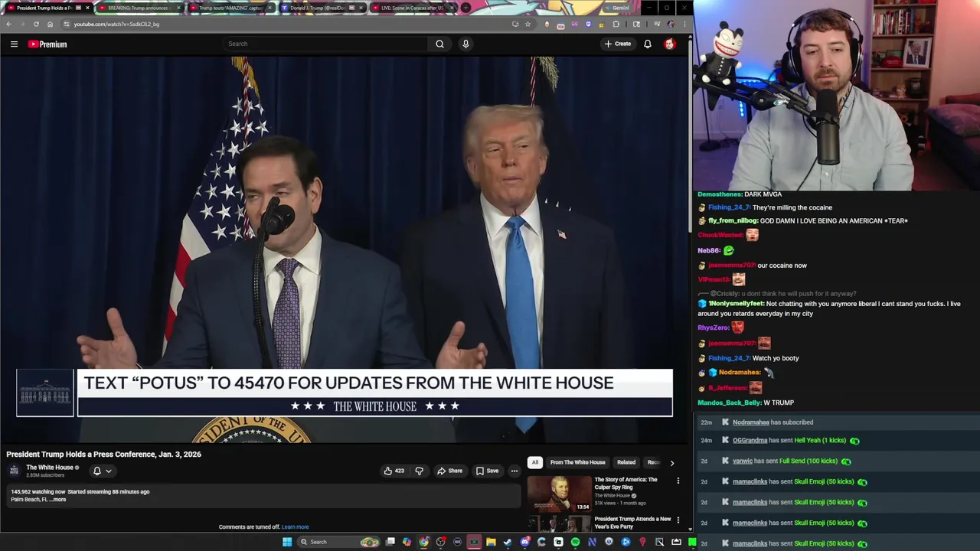Save the video to a playlist
980x551 pixels.
[488, 471]
